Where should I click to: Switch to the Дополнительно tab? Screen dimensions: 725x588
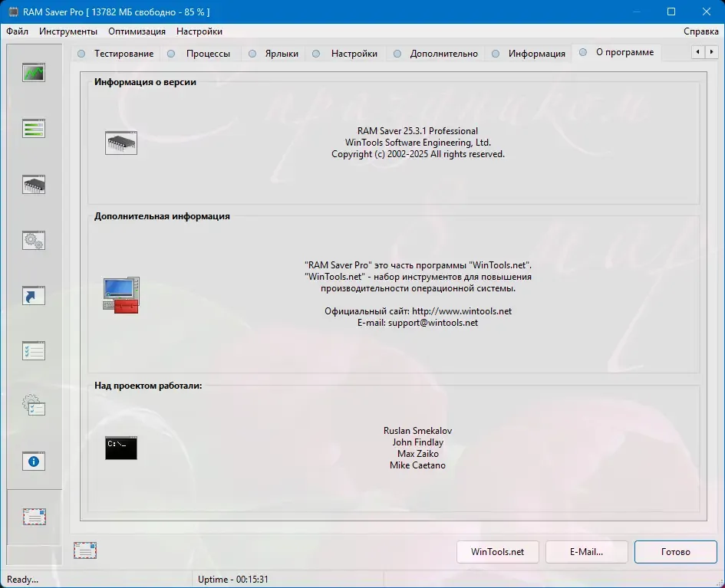[x=436, y=54]
